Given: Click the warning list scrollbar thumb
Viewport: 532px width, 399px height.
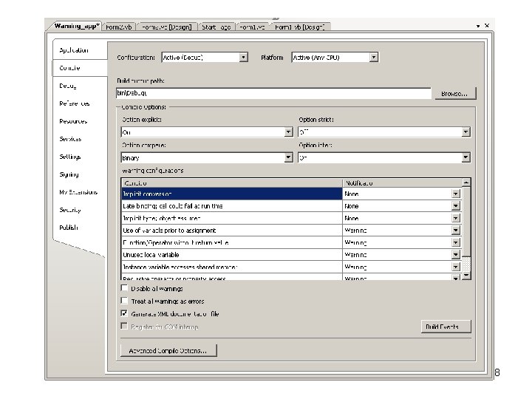Looking at the screenshot, I should pyautogui.click(x=466, y=222).
